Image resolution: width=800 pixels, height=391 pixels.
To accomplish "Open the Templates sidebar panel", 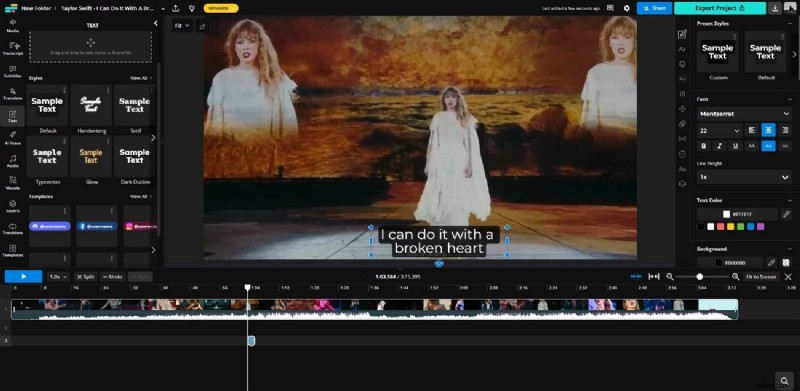I will point(13,251).
